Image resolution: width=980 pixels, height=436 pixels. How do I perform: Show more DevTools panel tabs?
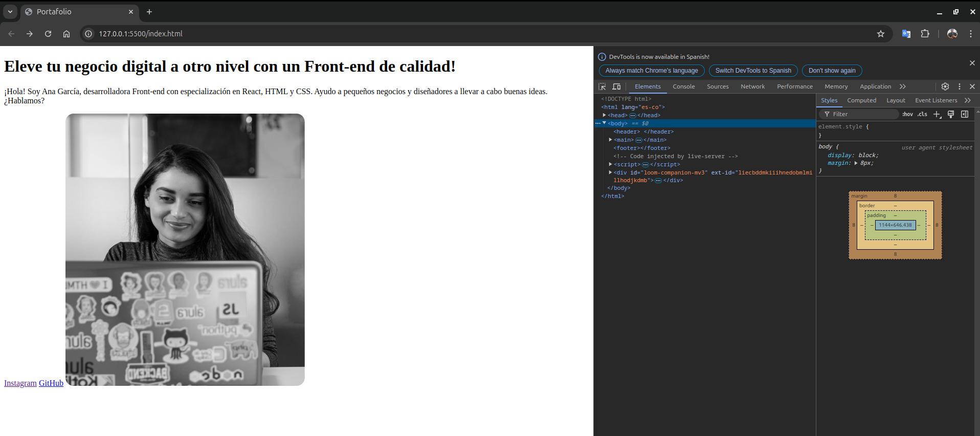[x=903, y=86]
